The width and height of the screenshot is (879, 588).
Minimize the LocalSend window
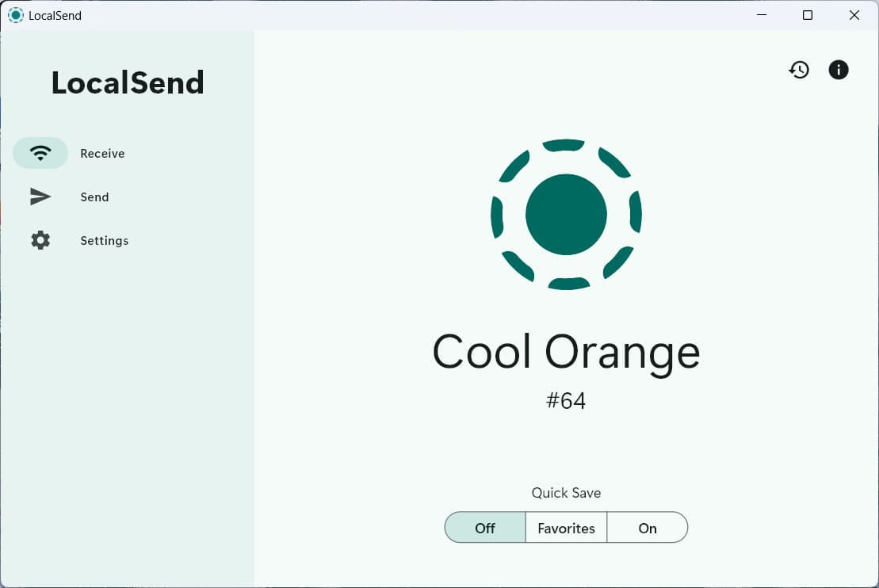[761, 15]
